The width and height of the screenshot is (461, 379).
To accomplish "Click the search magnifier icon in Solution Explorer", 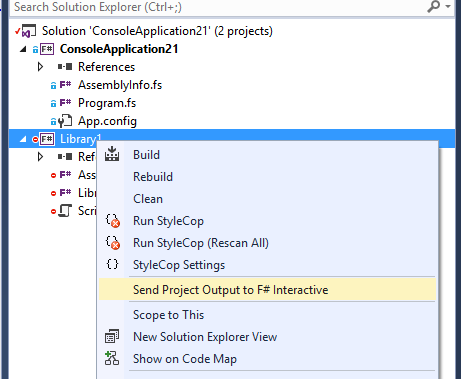I will (434, 6).
